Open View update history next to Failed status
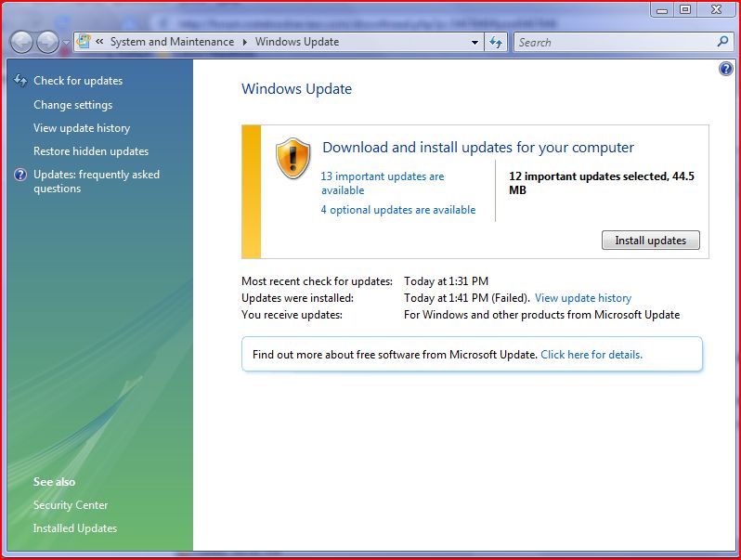 pyautogui.click(x=583, y=298)
